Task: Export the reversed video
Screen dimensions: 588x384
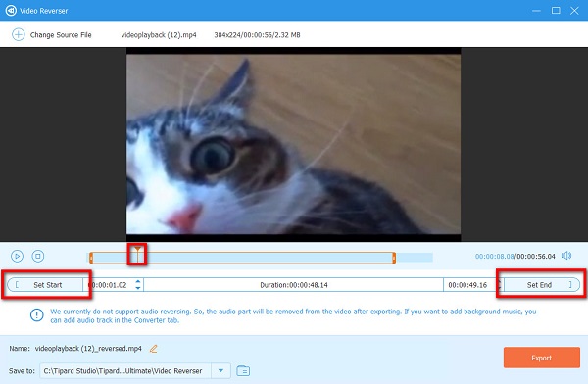Action: [542, 358]
